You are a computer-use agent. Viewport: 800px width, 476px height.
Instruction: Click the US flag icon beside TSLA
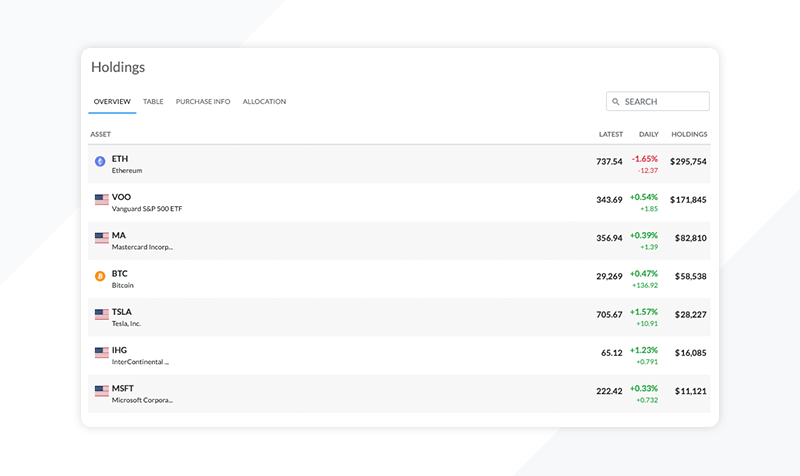[x=102, y=314]
